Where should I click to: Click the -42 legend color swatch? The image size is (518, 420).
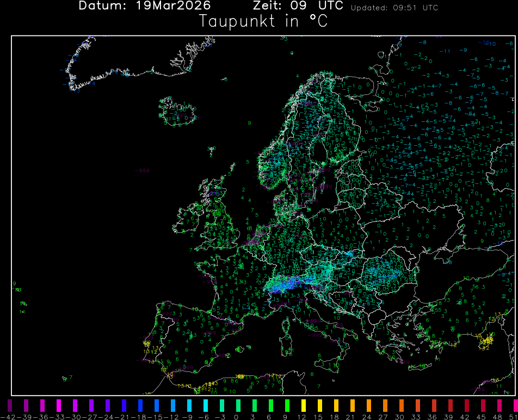tap(10, 406)
